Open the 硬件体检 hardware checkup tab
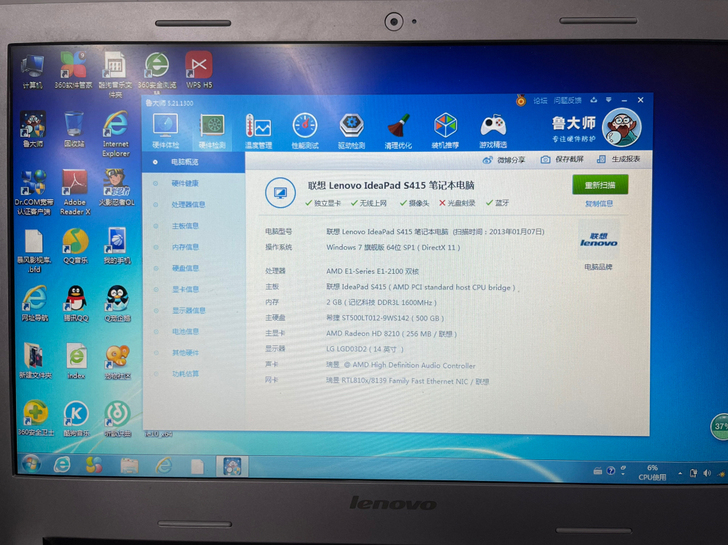 coord(165,131)
